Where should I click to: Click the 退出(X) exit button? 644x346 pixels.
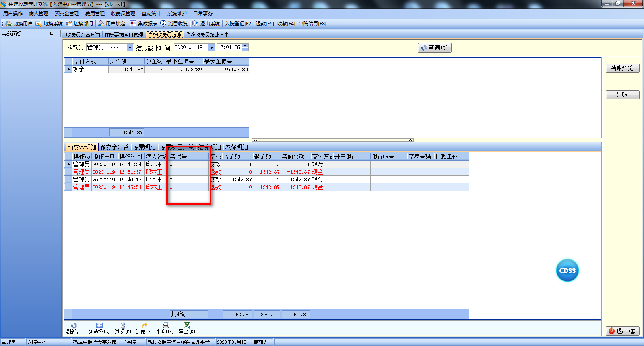point(622,331)
